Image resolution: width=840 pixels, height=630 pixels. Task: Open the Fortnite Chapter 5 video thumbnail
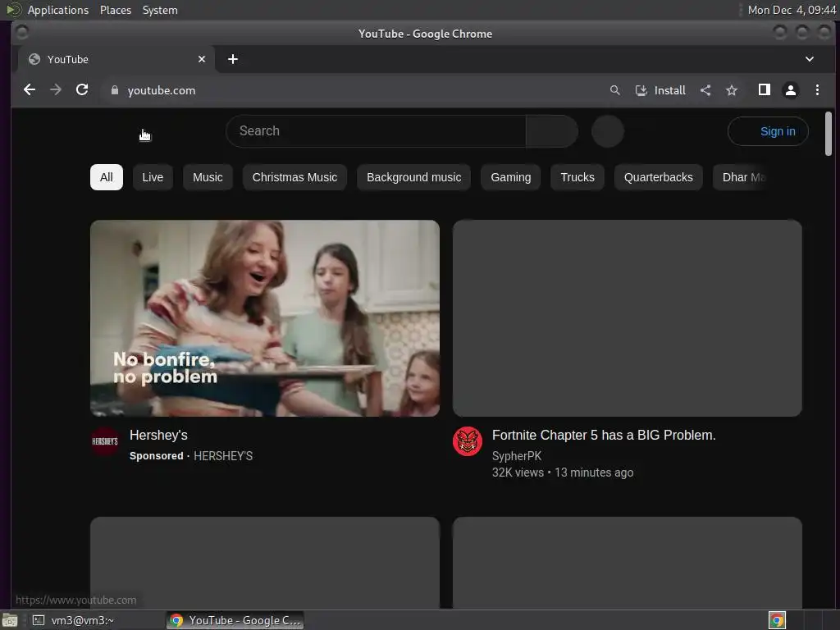pyautogui.click(x=628, y=318)
